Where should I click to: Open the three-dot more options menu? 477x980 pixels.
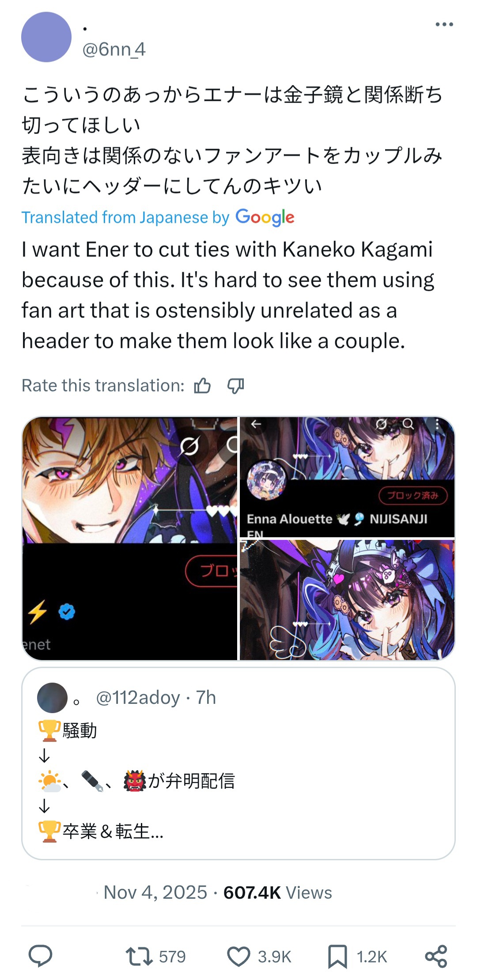(444, 24)
